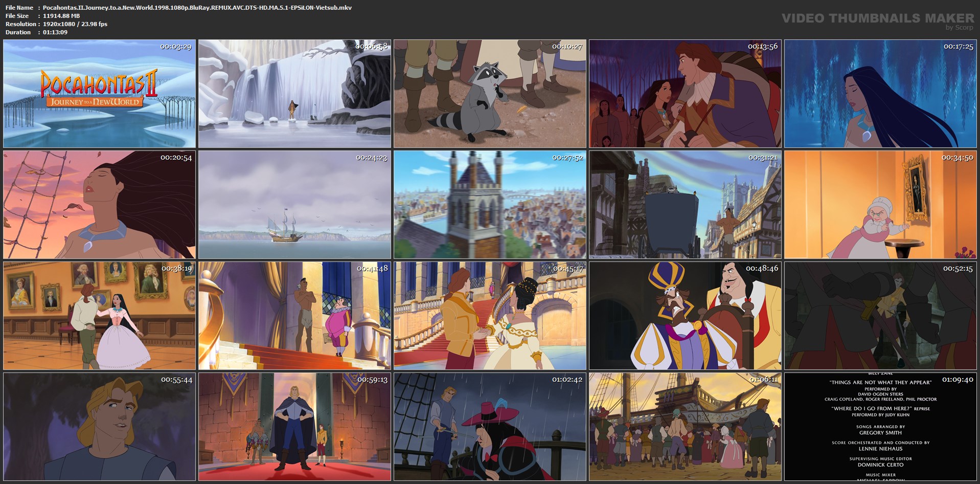Click the file name ending in Vietsub.mkv
The width and height of the screenshot is (980, 484).
[x=197, y=8]
